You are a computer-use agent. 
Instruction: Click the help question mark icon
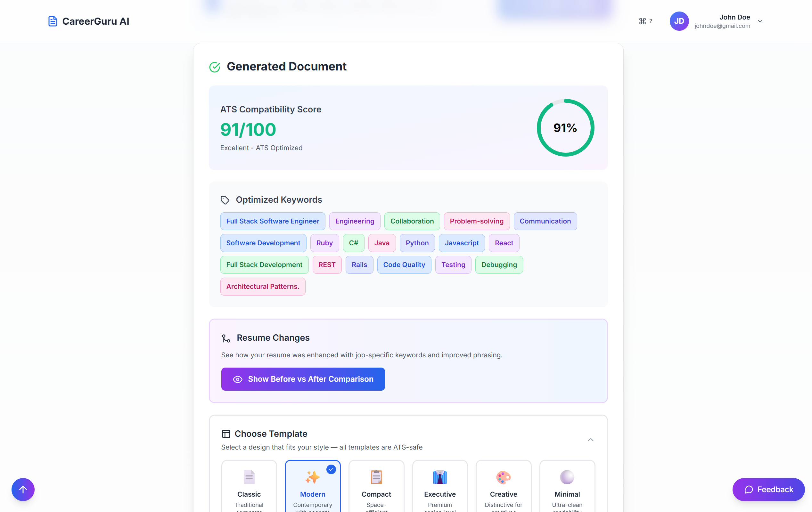tap(651, 21)
